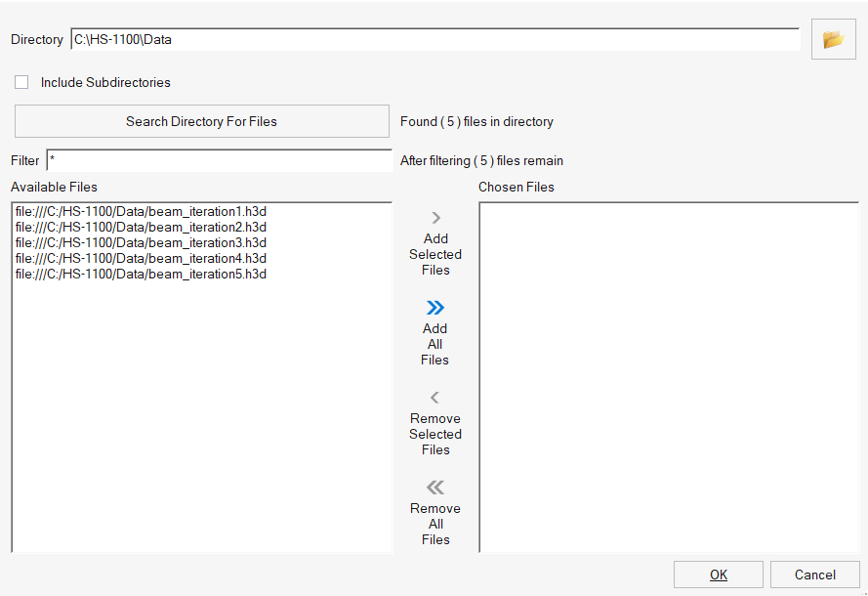Click the Remove All Files label
The height and width of the screenshot is (596, 868).
pos(435,524)
